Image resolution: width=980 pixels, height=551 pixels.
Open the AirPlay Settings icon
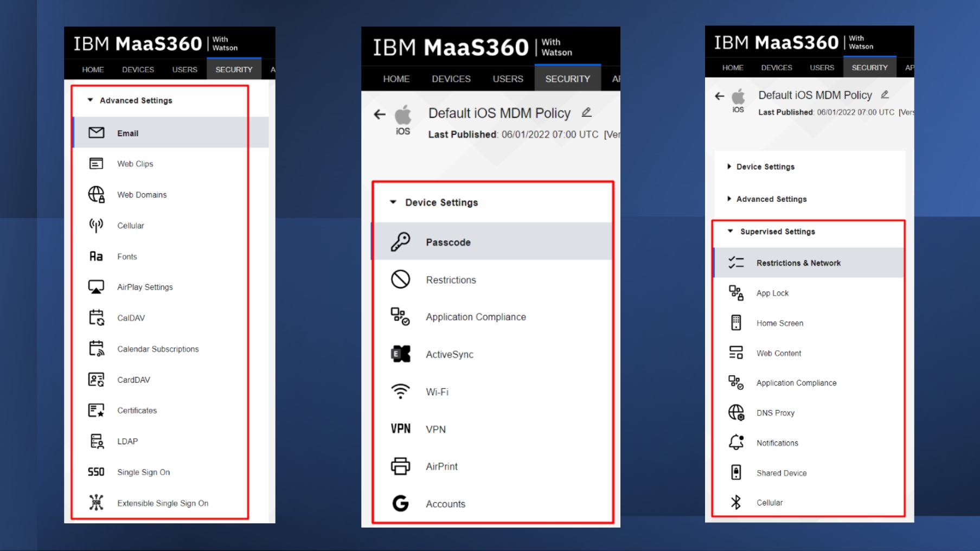click(x=96, y=287)
